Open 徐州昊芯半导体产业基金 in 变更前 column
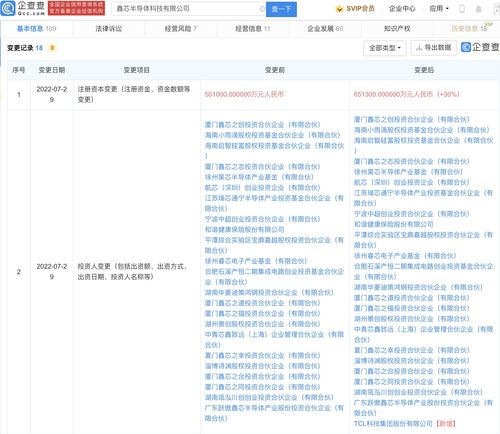500x434 pixels. (x=259, y=177)
